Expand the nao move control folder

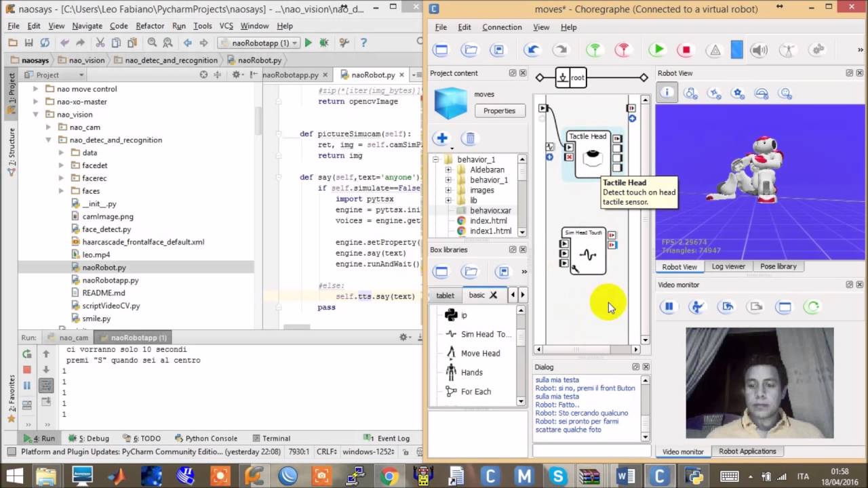(x=35, y=89)
